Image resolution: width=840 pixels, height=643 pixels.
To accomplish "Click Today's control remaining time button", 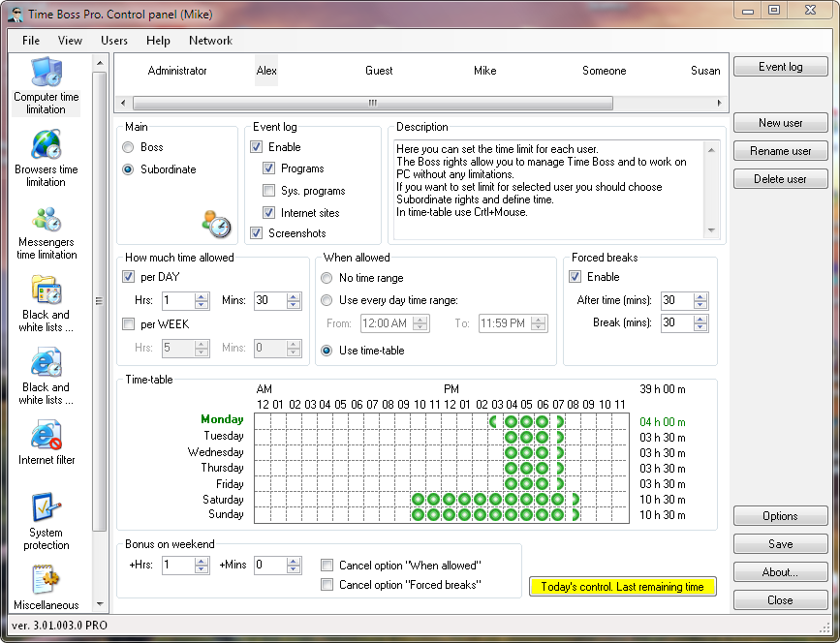I will pyautogui.click(x=623, y=587).
